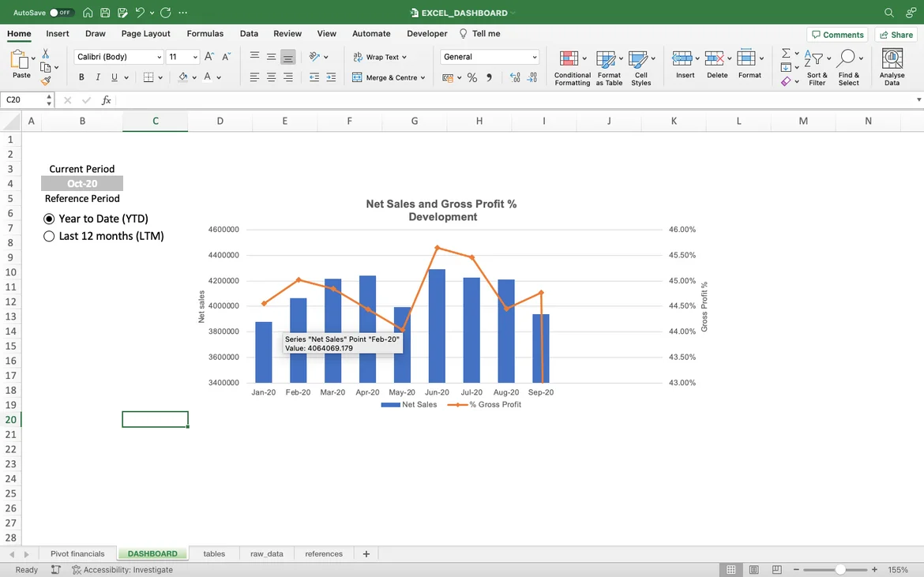The image size is (924, 577).
Task: Click the Format Painter brush icon
Action: point(46,81)
